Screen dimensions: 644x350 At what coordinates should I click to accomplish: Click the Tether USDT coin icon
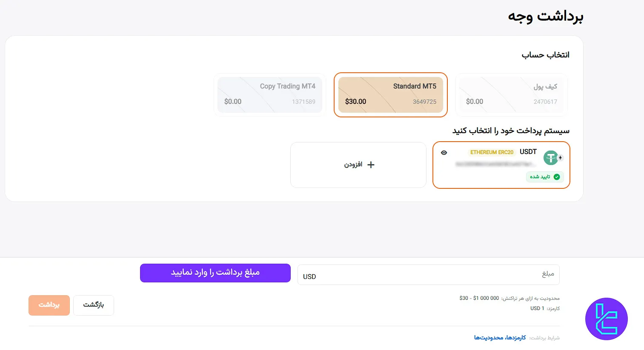click(551, 158)
